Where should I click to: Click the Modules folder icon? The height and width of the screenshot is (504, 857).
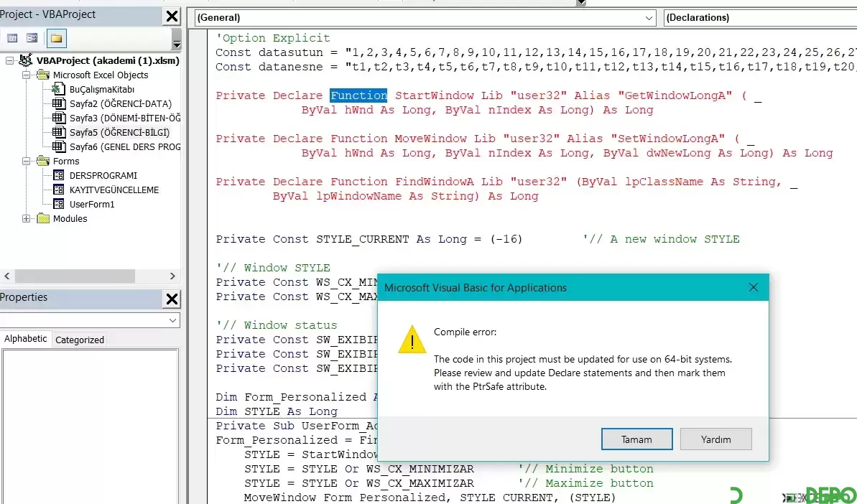(x=42, y=218)
